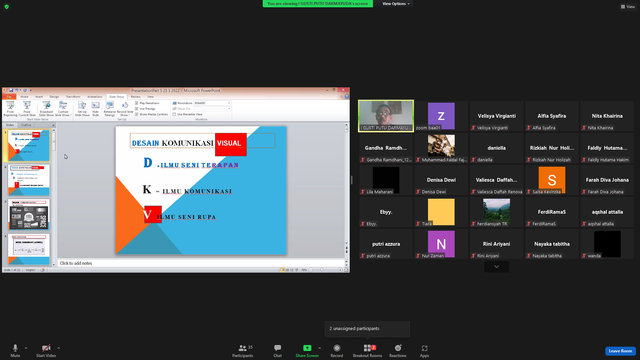The image size is (640, 360).
Task: Click the zoom baa01 Z tile
Action: (x=441, y=116)
